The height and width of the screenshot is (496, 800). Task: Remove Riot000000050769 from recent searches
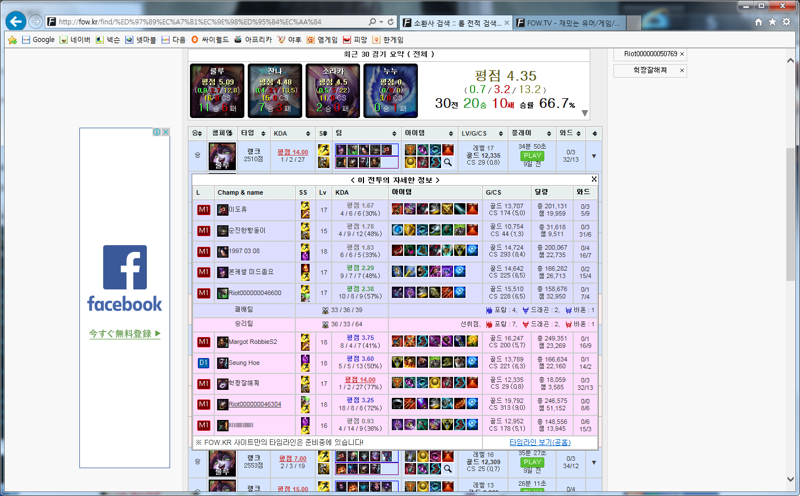pyautogui.click(x=682, y=54)
